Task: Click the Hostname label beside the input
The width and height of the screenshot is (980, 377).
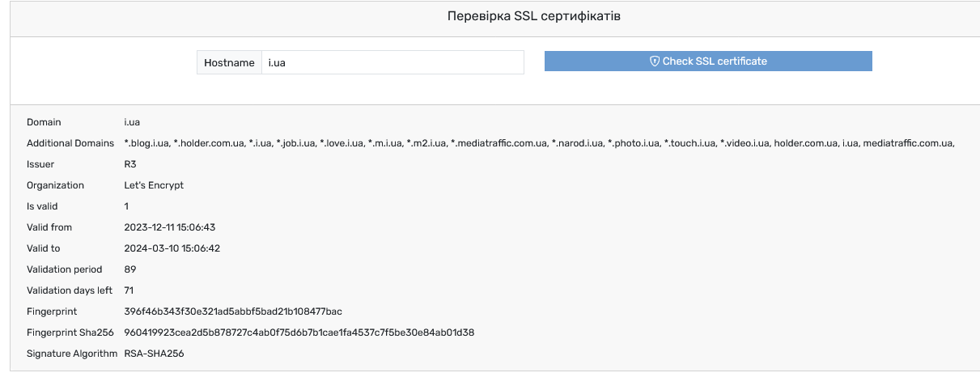Action: pyautogui.click(x=229, y=62)
